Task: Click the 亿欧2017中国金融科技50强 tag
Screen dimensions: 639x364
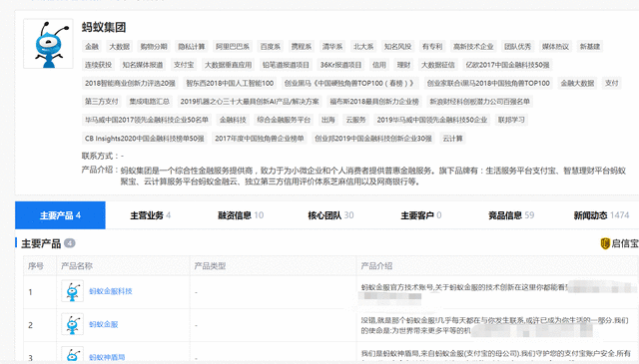Action: tap(507, 65)
